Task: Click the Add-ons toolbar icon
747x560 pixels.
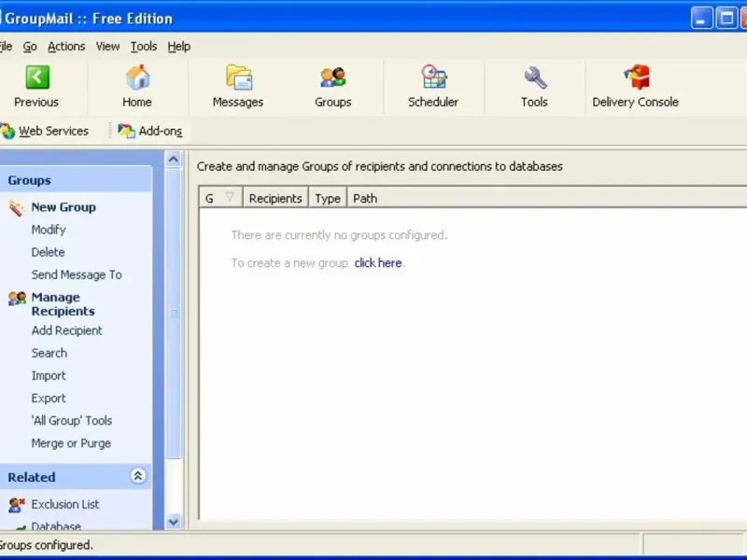Action: click(126, 131)
